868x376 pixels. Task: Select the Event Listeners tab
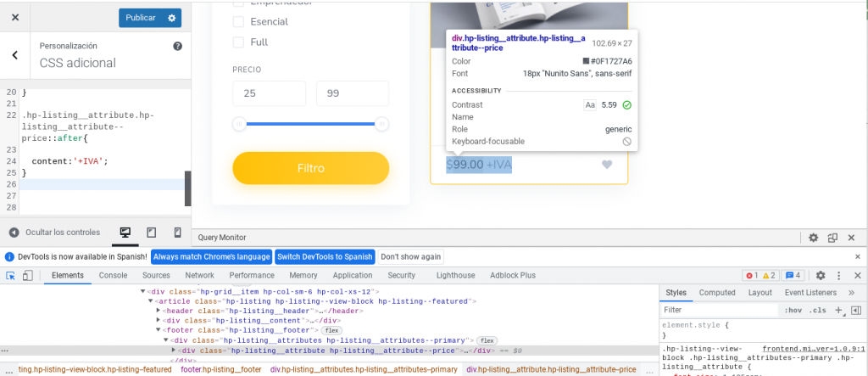tap(810, 293)
